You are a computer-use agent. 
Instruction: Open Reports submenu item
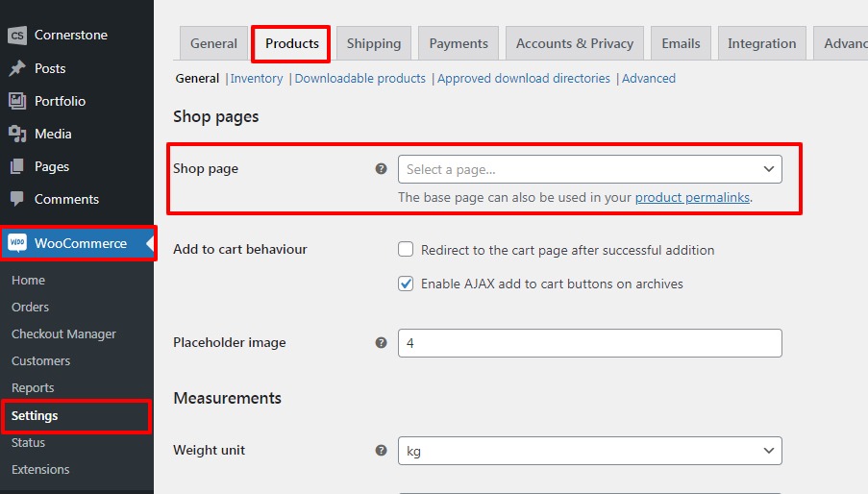(x=33, y=387)
